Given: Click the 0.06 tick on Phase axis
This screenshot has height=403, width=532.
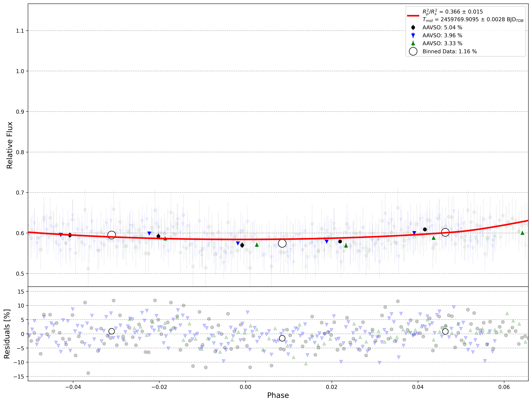Looking at the screenshot, I should [504, 387].
